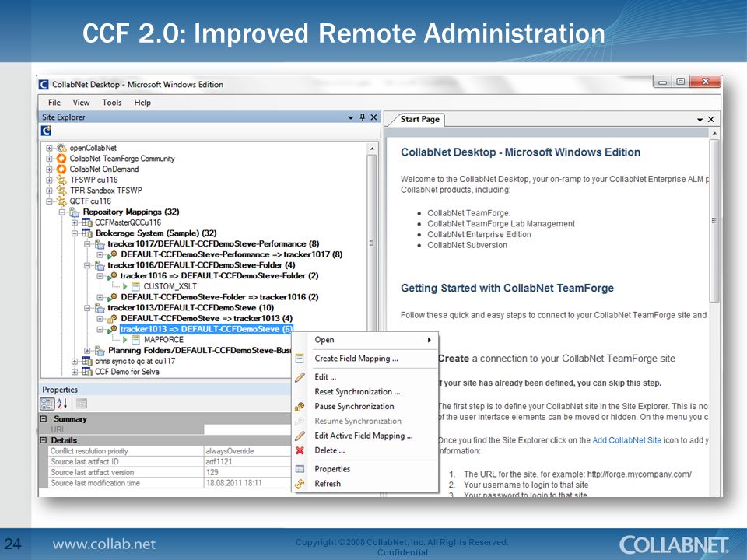Click the CUSTOM_XSLT field mapping icon
Image resolution: width=747 pixels, height=560 pixels.
point(135,286)
